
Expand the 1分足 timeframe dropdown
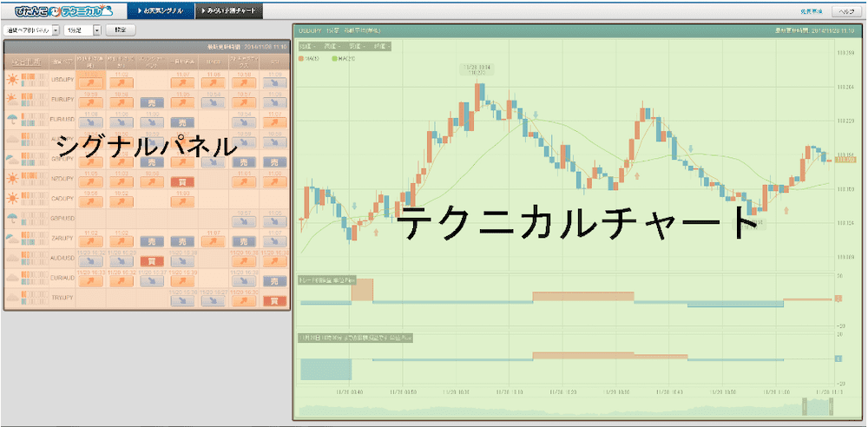(x=82, y=30)
